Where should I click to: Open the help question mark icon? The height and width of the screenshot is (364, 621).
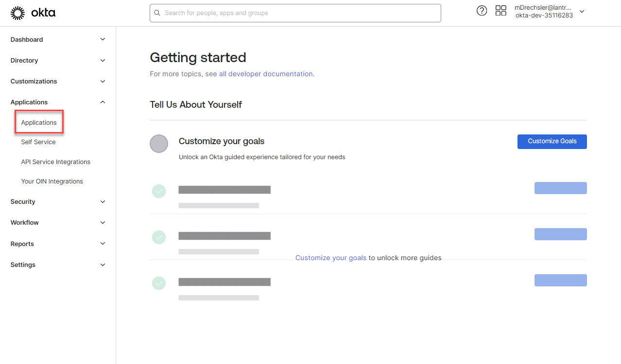click(x=482, y=11)
